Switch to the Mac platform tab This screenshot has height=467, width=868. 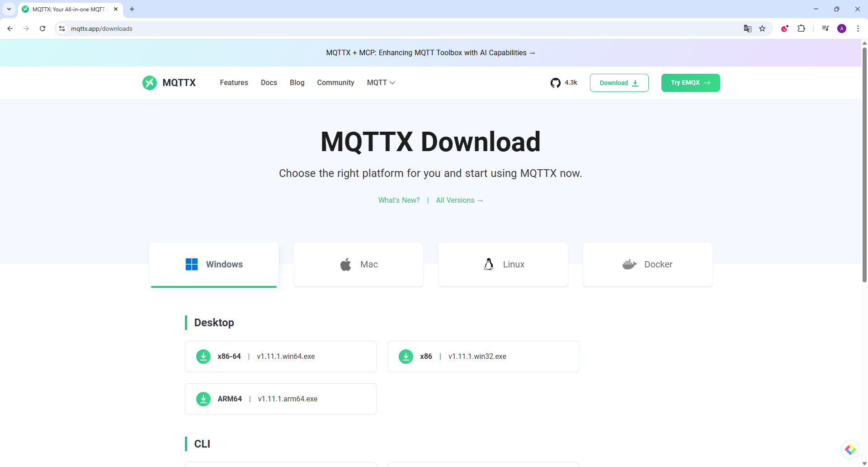(359, 265)
